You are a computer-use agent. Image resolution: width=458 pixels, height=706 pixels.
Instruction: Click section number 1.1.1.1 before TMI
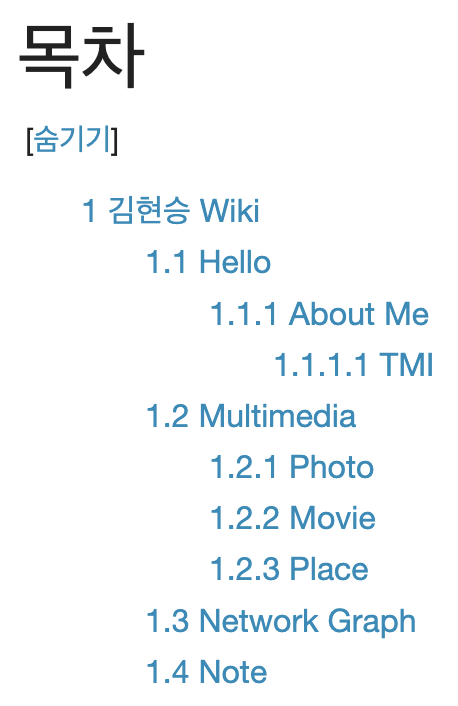[x=322, y=364]
